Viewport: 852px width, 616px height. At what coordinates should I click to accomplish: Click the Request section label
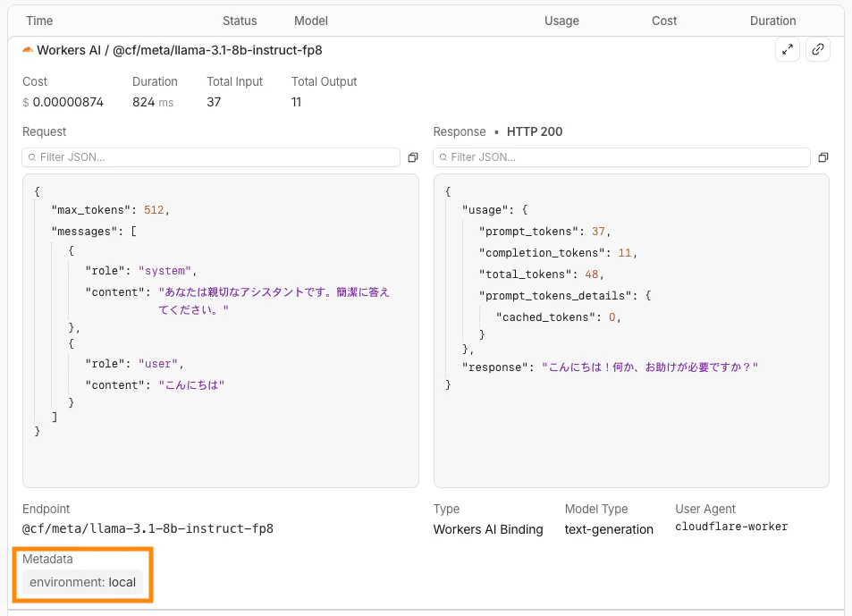[44, 132]
